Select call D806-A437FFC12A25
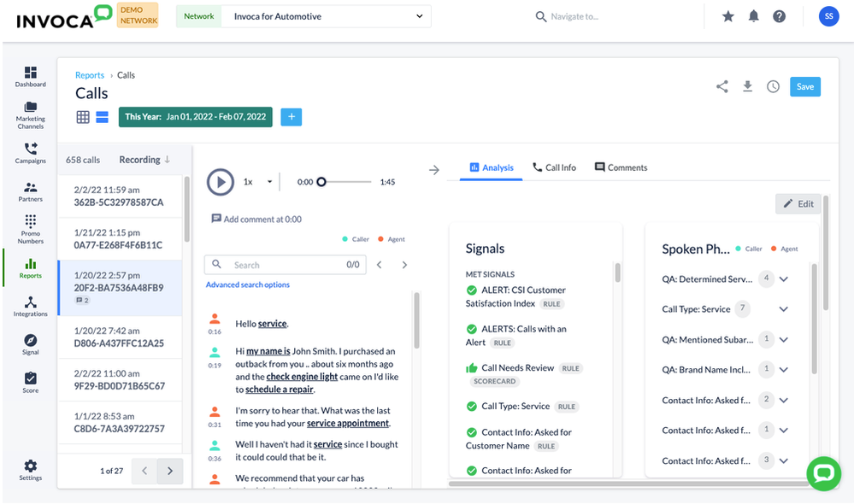This screenshot has width=854, height=504. coord(120,337)
